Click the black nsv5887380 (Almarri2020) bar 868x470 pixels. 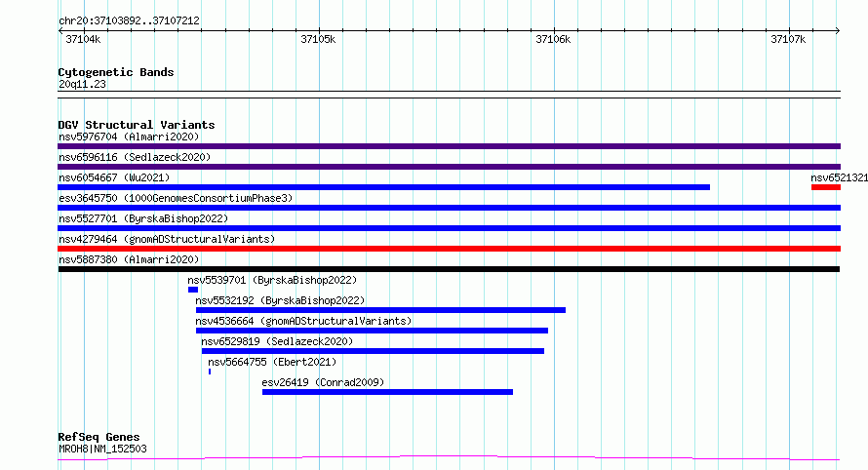point(449,269)
